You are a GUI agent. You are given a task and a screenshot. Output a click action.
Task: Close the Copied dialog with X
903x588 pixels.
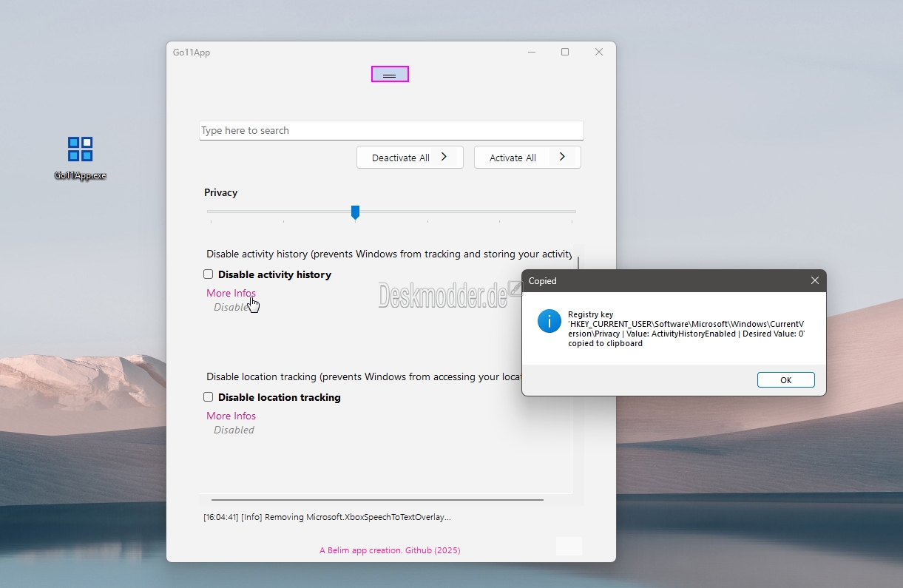tap(814, 281)
